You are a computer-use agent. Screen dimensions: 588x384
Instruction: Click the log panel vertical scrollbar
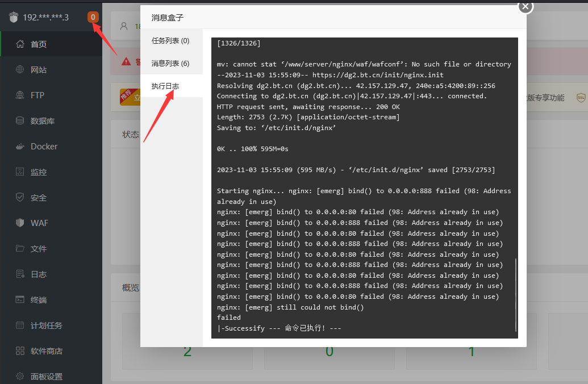516,295
